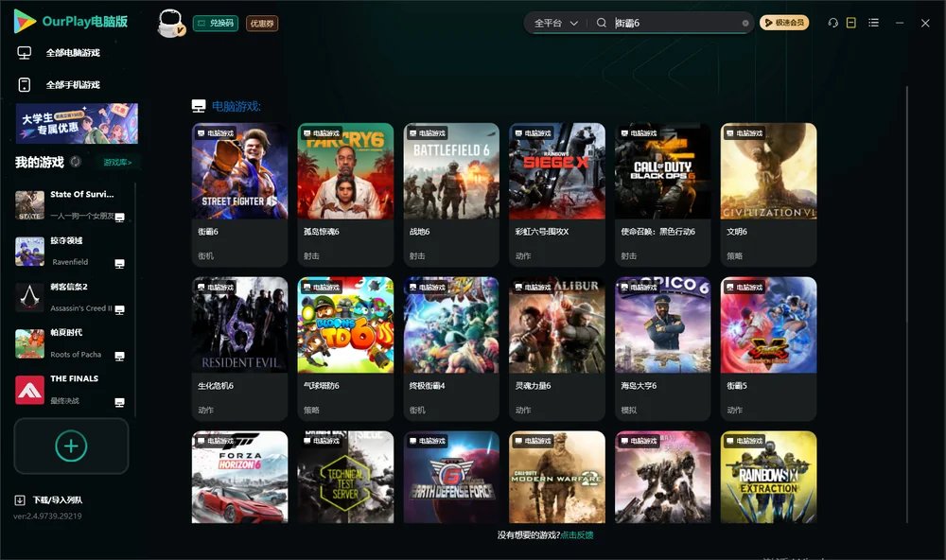The width and height of the screenshot is (946, 560).
Task: Launch State Of Survival from my games
Action: 69,205
